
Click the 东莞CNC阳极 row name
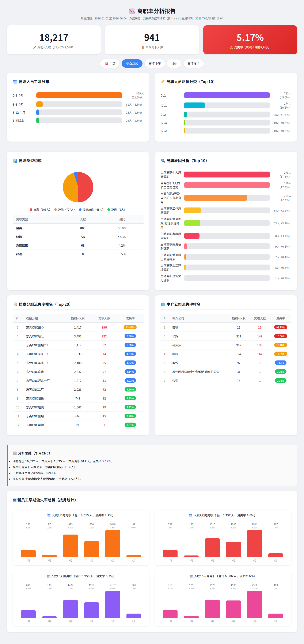(x=35, y=398)
